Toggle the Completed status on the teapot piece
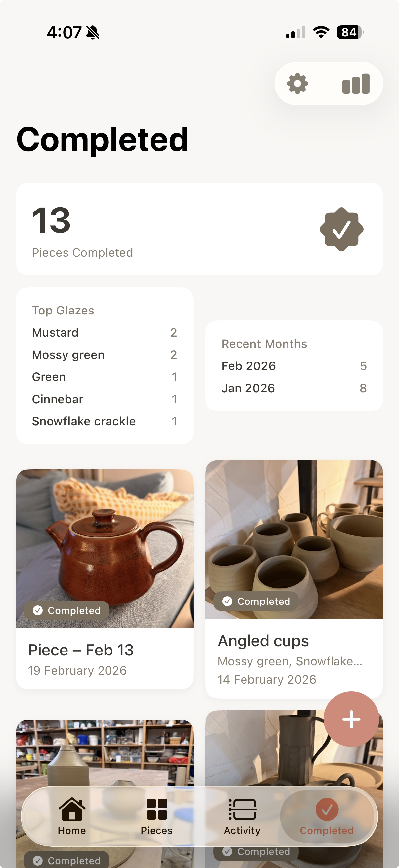Image resolution: width=399 pixels, height=868 pixels. (x=66, y=610)
